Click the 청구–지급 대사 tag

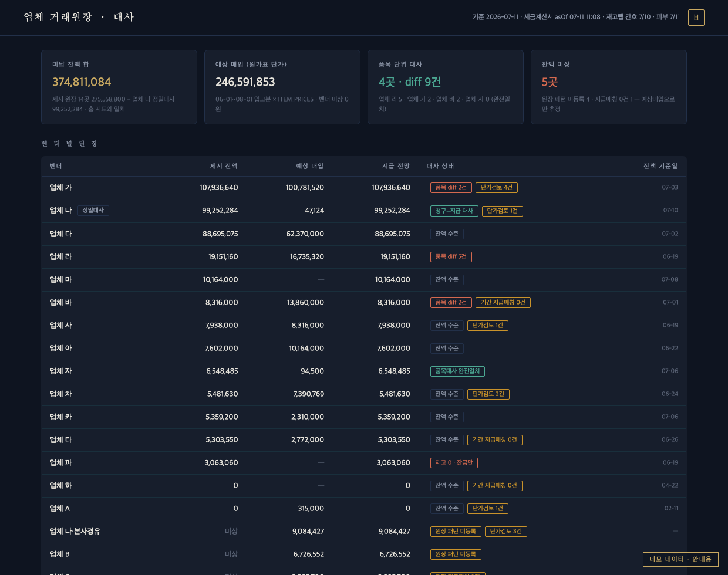coord(454,211)
